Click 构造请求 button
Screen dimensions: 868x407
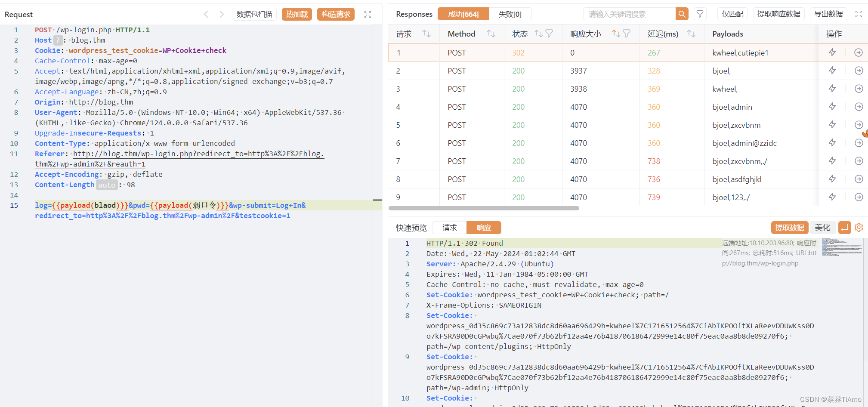(x=336, y=14)
